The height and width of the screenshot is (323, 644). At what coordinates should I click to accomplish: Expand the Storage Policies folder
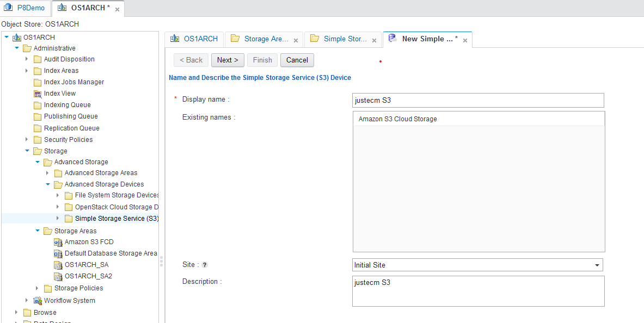point(37,288)
